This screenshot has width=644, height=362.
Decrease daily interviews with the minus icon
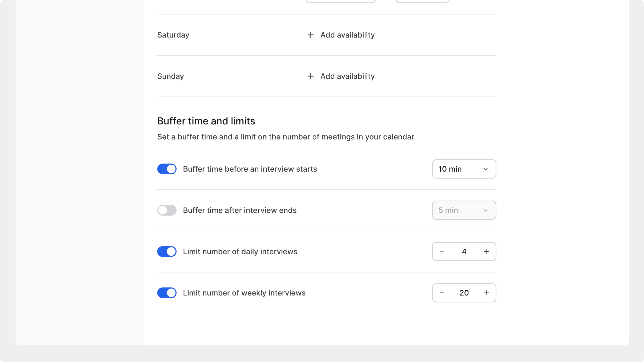tap(442, 252)
